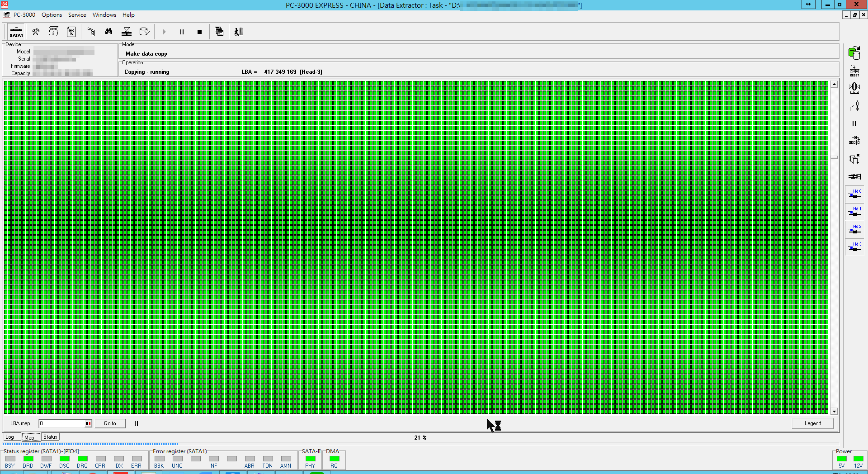Image resolution: width=868 pixels, height=474 pixels.
Task: Click the Copying - running status text
Action: [147, 72]
